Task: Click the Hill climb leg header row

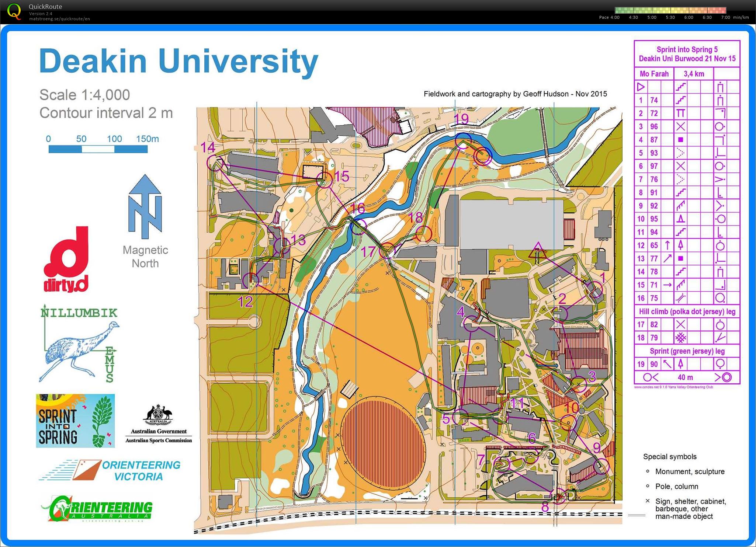Action: point(687,311)
